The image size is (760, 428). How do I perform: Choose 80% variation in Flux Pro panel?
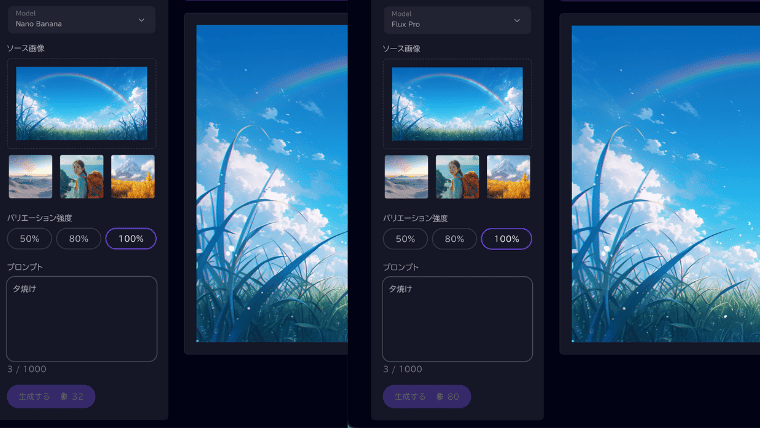click(454, 239)
